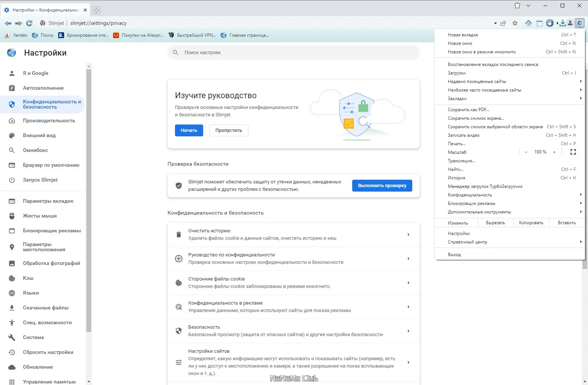Click sidebar scrollbar down arrow
This screenshot has width=588, height=385.
[x=89, y=381]
